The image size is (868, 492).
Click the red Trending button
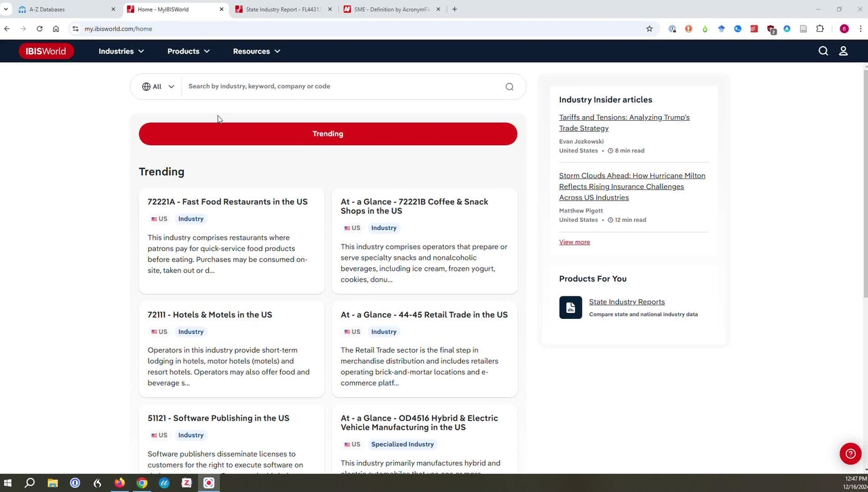click(328, 134)
